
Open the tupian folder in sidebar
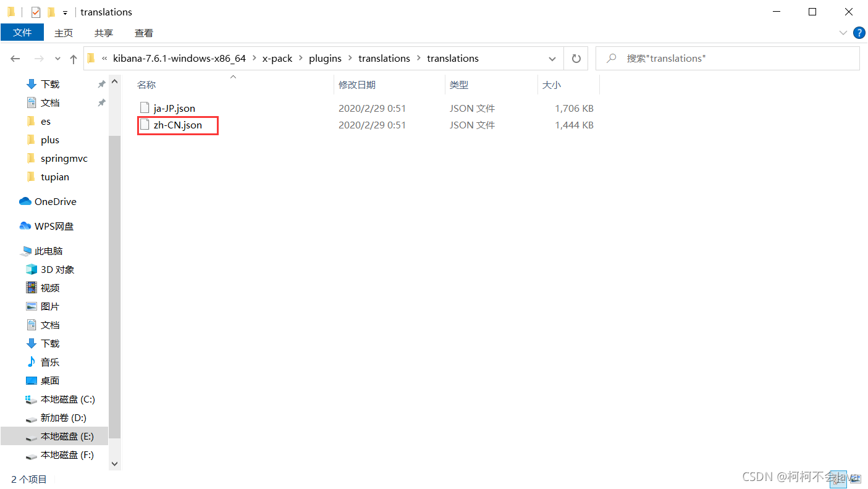pos(55,177)
